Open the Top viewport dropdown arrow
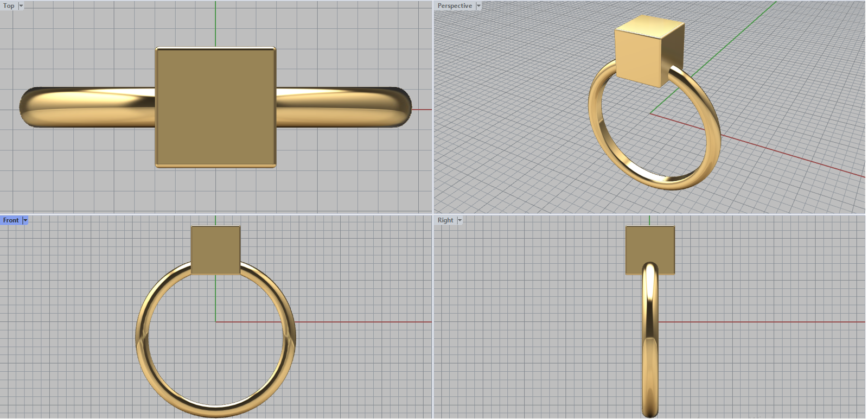This screenshot has height=419, width=868. (x=21, y=5)
